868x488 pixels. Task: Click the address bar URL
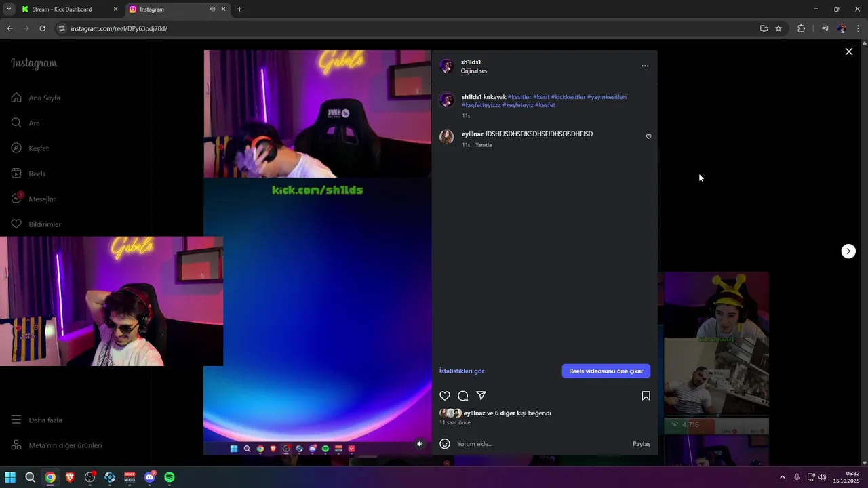coord(119,28)
